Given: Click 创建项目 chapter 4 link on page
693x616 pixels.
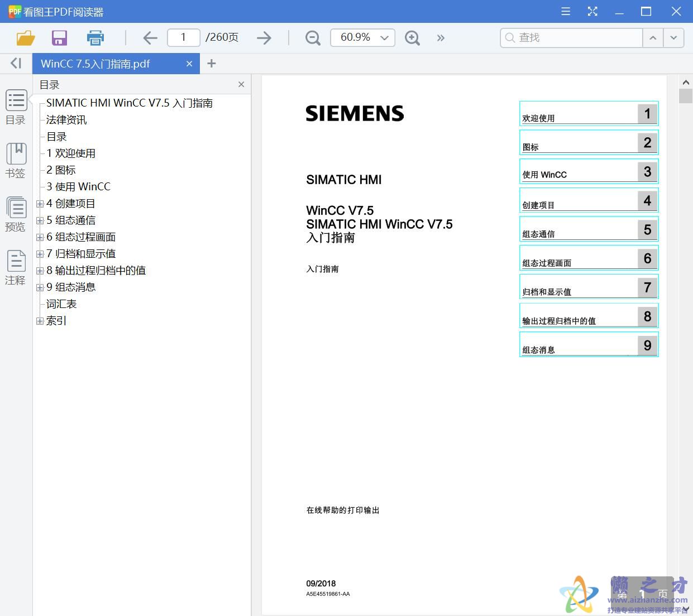Looking at the screenshot, I should click(x=589, y=200).
